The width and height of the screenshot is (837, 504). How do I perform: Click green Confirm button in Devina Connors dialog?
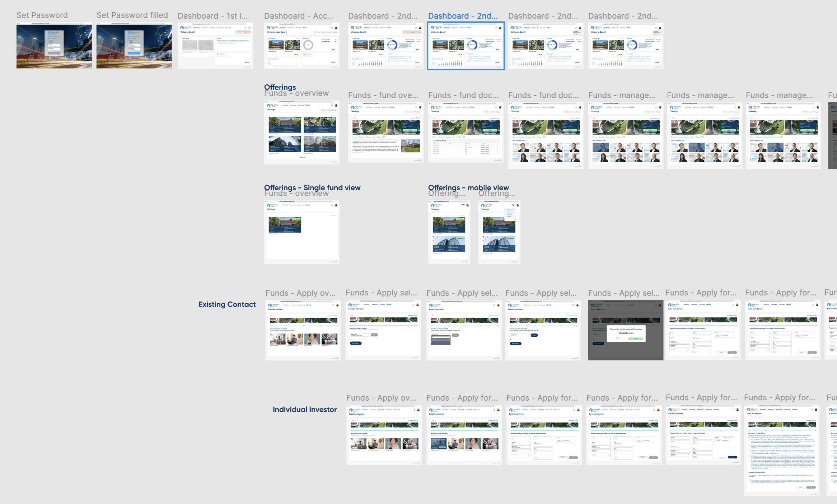pos(636,339)
